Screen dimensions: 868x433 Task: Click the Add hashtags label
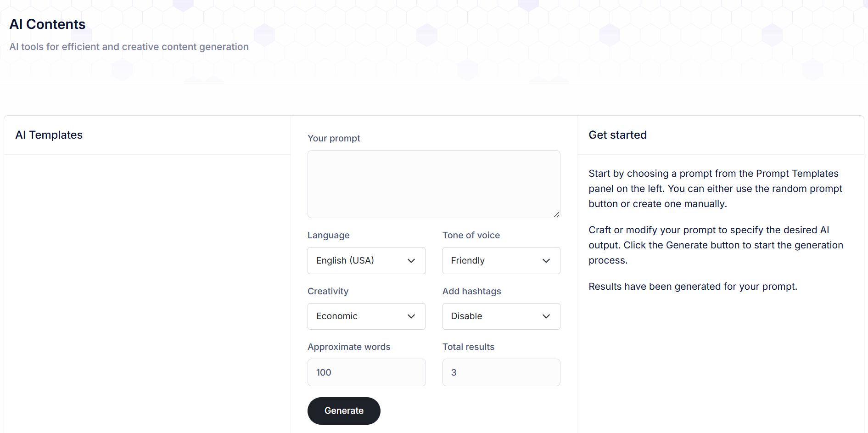[x=471, y=291]
